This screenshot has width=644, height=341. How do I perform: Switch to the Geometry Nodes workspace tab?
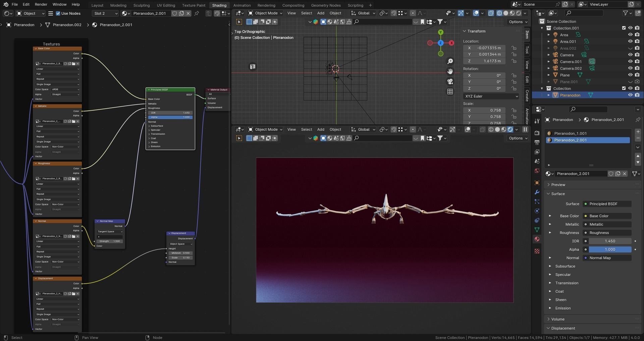[x=325, y=5]
